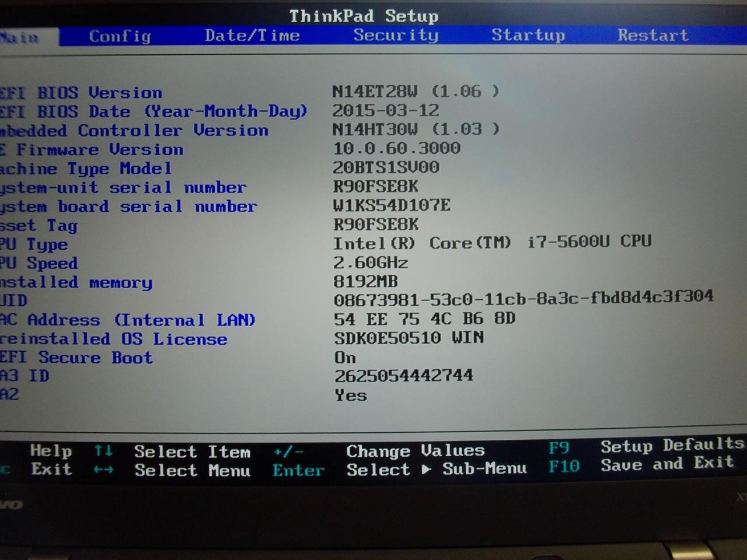Image resolution: width=747 pixels, height=560 pixels.
Task: Click the BIOS Version label
Action: click(x=81, y=93)
